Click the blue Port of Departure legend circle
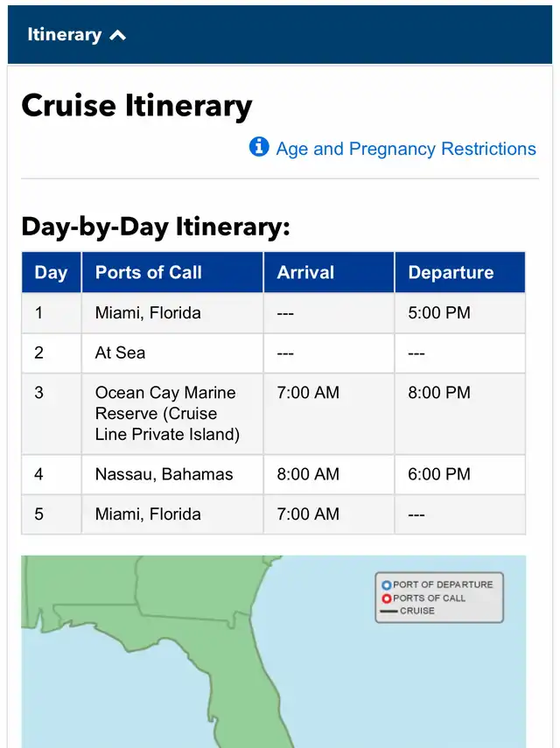Image resolution: width=560 pixels, height=748 pixels. coord(387,584)
